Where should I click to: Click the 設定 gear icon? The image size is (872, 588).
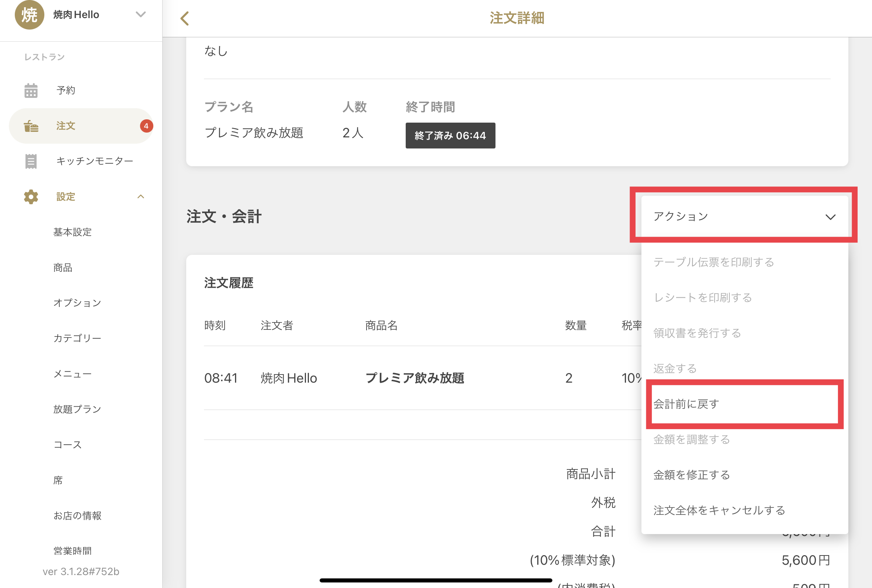(30, 196)
